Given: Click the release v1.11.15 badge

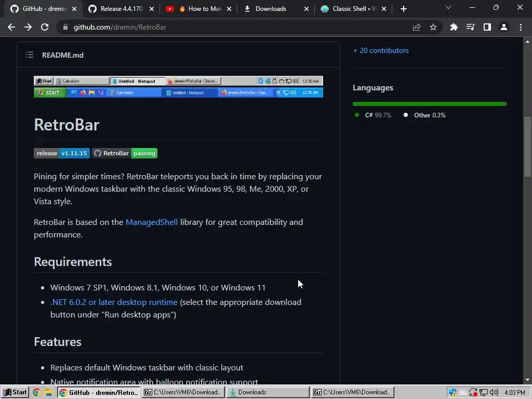Looking at the screenshot, I should pyautogui.click(x=62, y=153).
